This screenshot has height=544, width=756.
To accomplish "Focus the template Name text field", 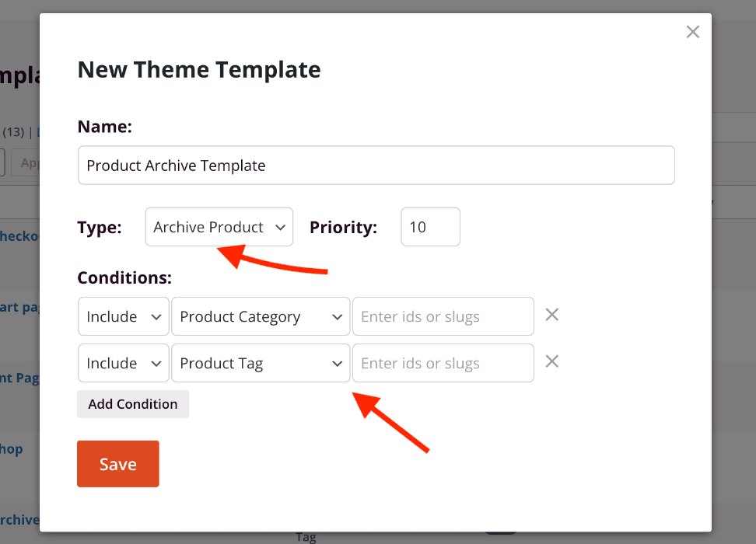I will [x=376, y=166].
